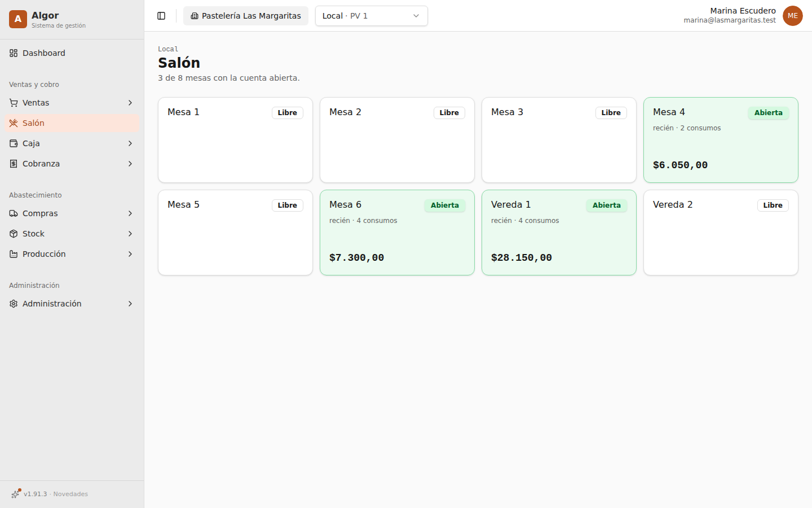Toggle the sidebar panel icon

pyautogui.click(x=161, y=16)
